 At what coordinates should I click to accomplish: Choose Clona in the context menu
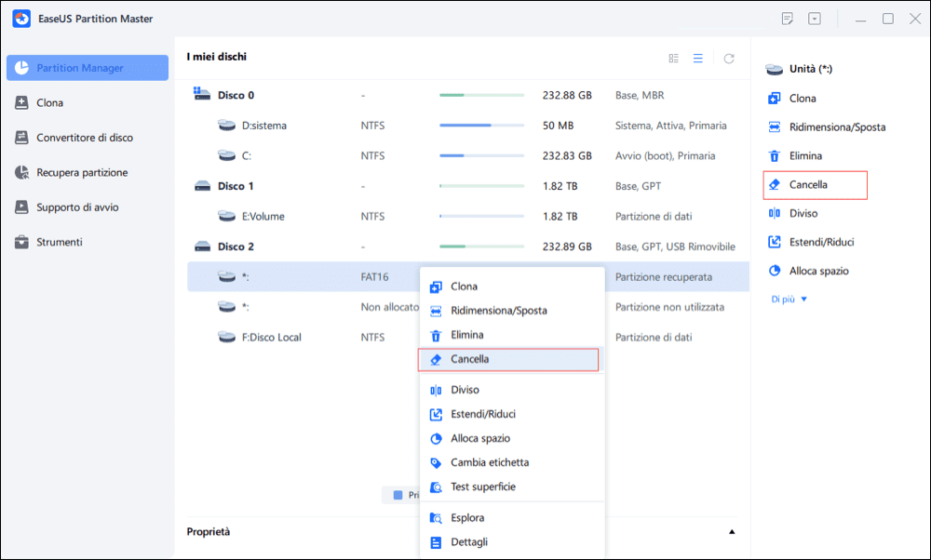512,287
